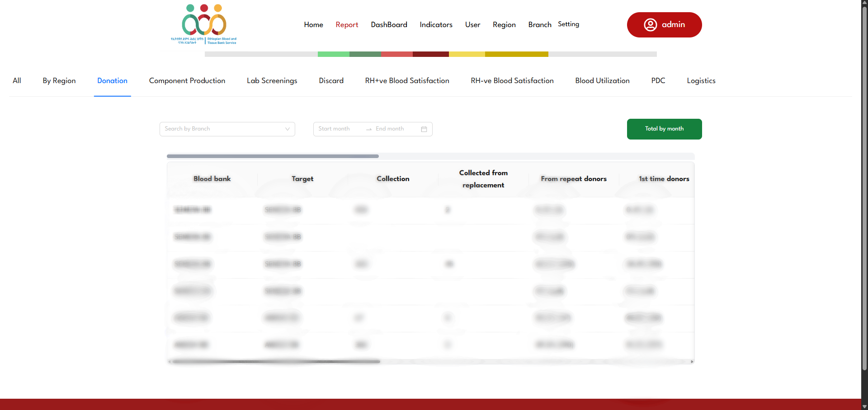Click the End month input field
Image resolution: width=868 pixels, height=410 pixels.
tap(392, 129)
